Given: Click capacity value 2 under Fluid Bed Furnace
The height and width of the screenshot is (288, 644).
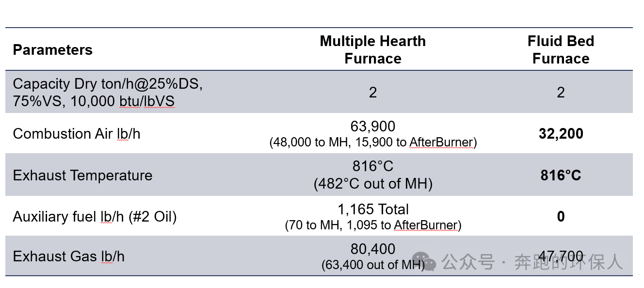Looking at the screenshot, I should click(x=561, y=93).
